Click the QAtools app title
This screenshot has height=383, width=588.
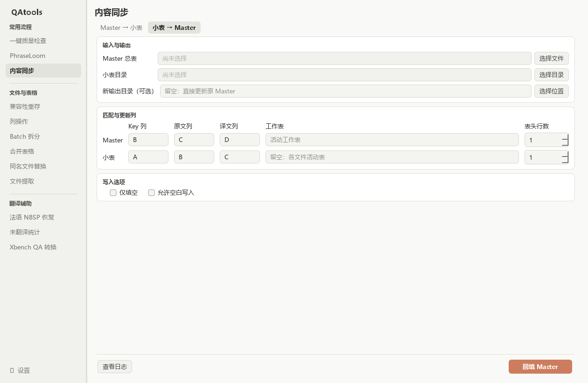click(x=27, y=12)
